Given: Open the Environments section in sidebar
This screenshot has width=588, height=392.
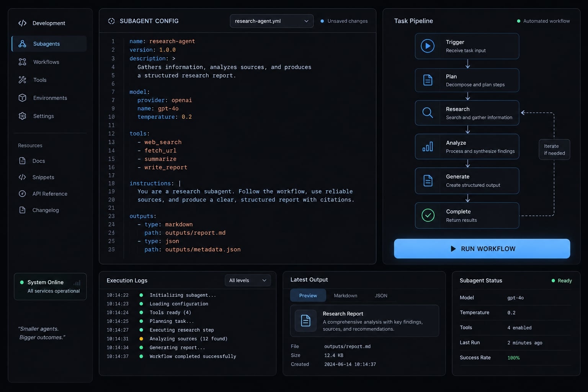Looking at the screenshot, I should coord(49,98).
